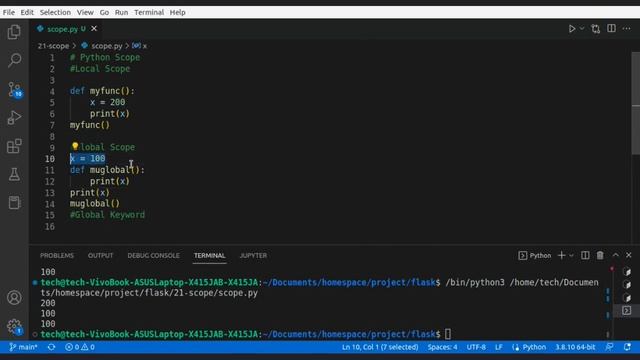Click line number 10 in the gutter
The width and height of the screenshot is (640, 360).
(x=49, y=159)
